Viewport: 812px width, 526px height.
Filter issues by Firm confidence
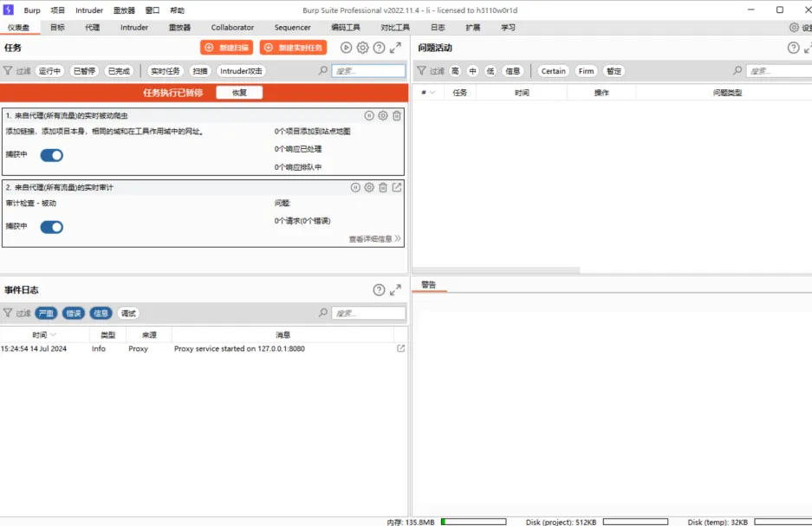586,71
